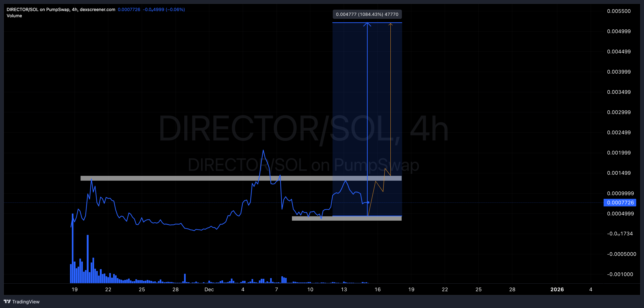This screenshot has width=644, height=308.
Task: Click the volume spike bar near the 29th
Action: point(185,278)
